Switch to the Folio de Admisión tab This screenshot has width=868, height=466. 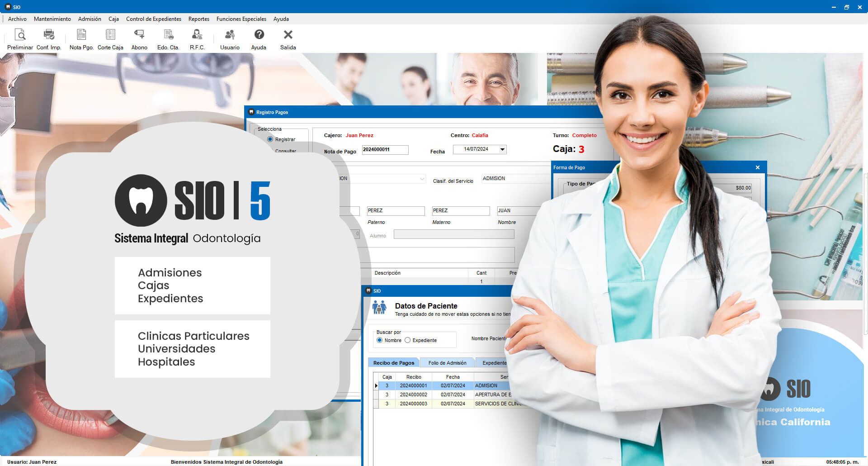click(x=447, y=362)
